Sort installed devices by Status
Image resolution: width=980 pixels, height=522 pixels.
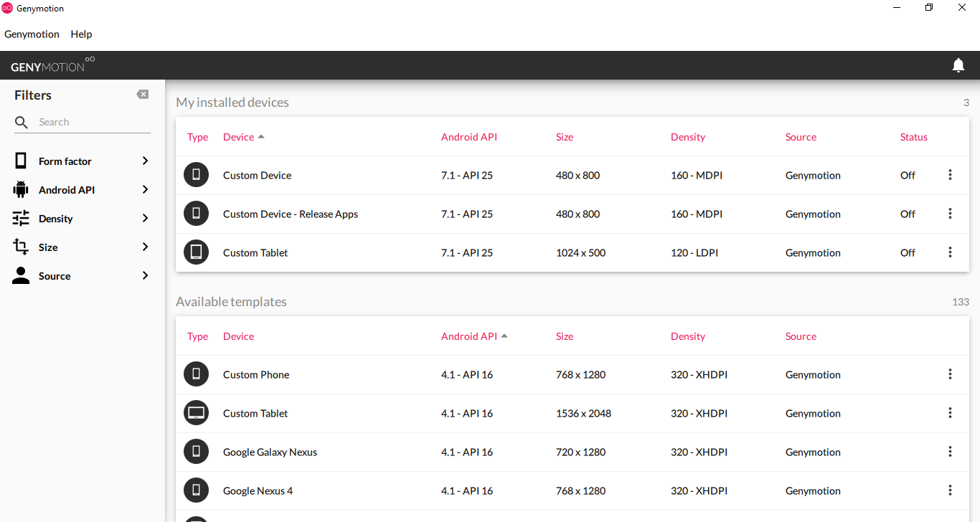913,137
